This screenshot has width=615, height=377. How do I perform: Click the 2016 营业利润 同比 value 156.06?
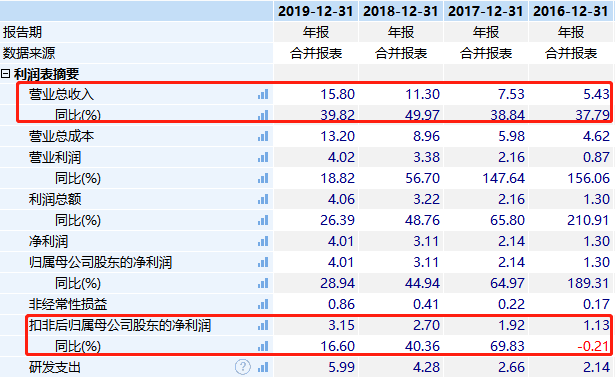click(589, 178)
